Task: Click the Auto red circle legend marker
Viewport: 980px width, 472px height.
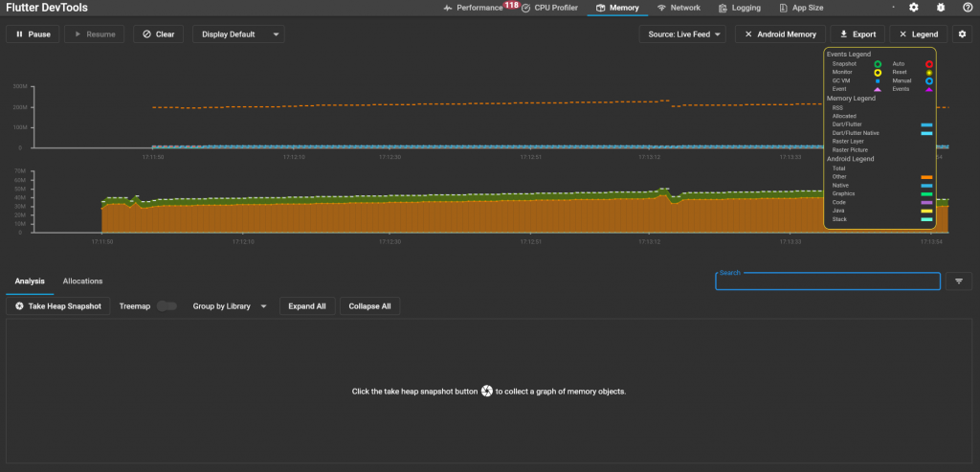Action: click(928, 64)
